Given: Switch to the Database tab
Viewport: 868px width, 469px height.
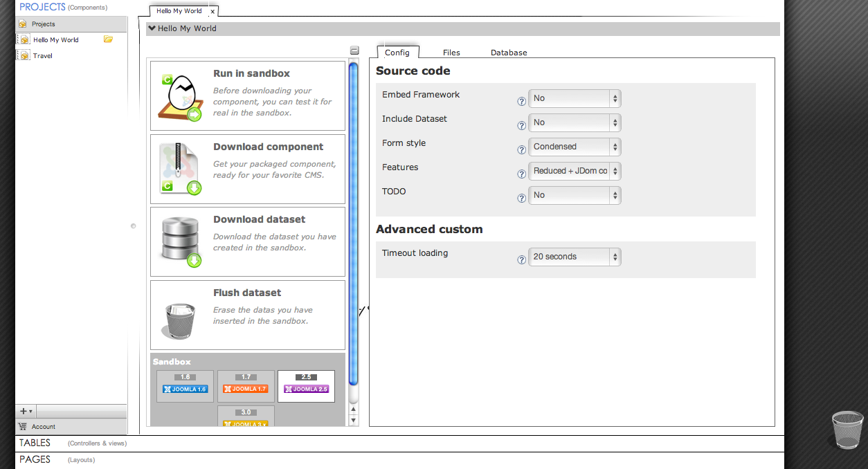Looking at the screenshot, I should point(509,53).
